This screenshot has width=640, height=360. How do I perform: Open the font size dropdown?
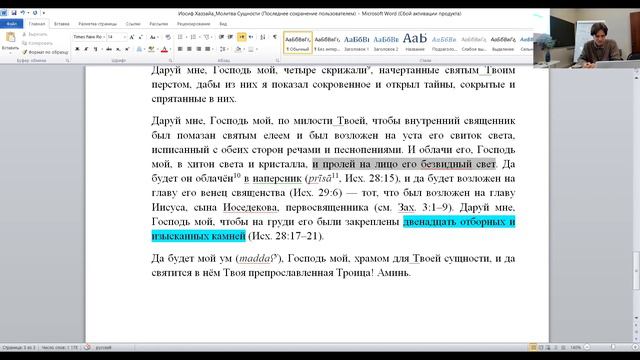click(x=125, y=37)
